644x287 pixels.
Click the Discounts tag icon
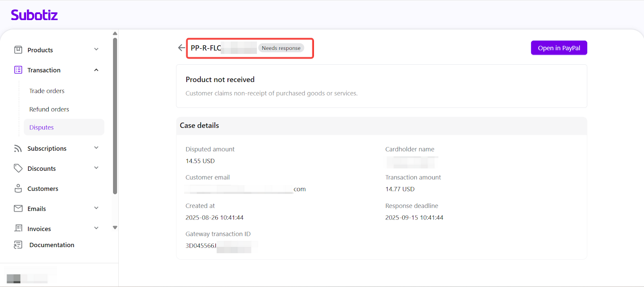(x=18, y=168)
